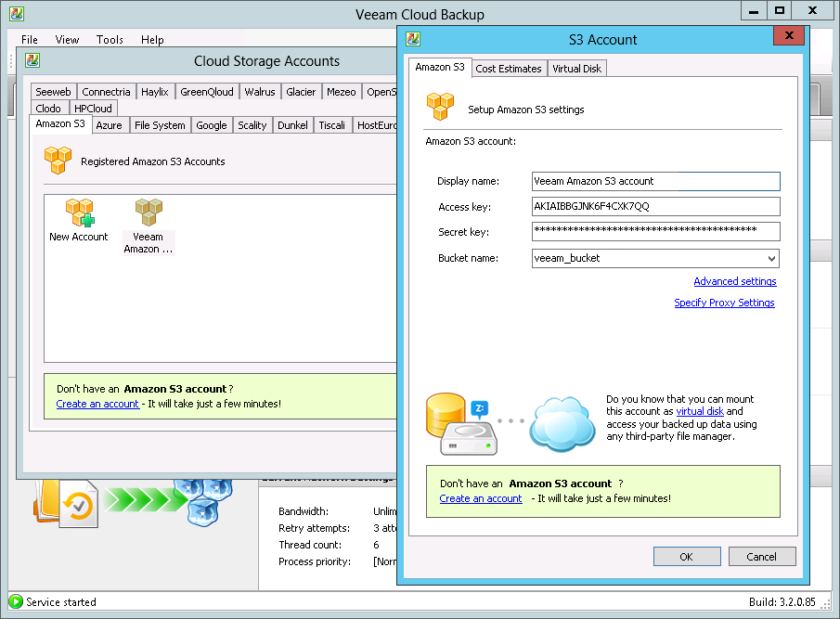This screenshot has height=619, width=840.
Task: Select the Walrus storage tab
Action: click(260, 92)
